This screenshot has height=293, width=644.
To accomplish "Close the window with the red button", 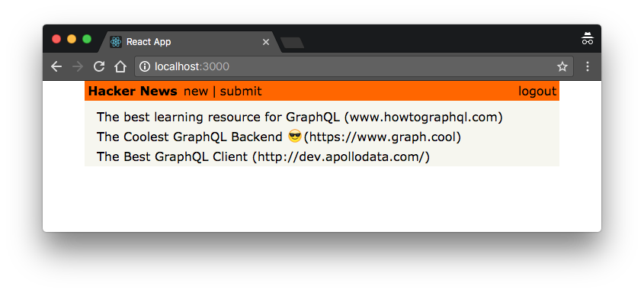I will pyautogui.click(x=56, y=39).
